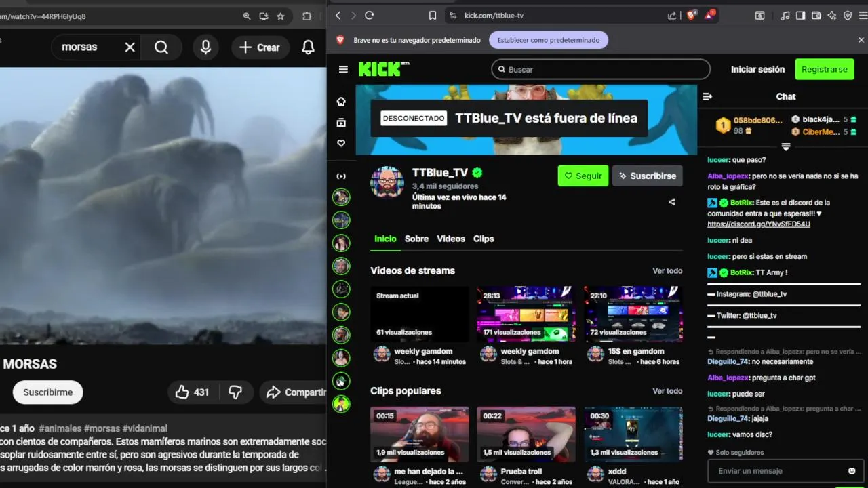Dismiss the Brave default browser banner
The height and width of the screenshot is (488, 868).
(x=861, y=40)
